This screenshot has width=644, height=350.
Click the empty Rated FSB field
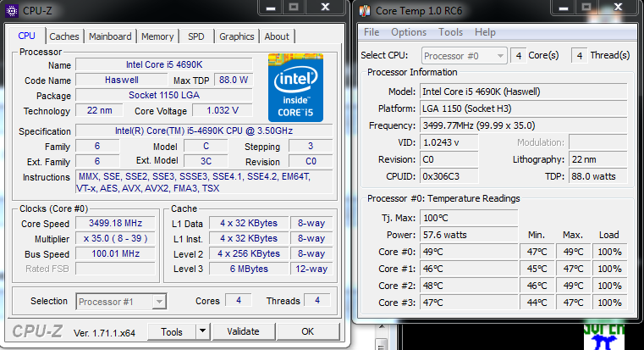coord(115,269)
